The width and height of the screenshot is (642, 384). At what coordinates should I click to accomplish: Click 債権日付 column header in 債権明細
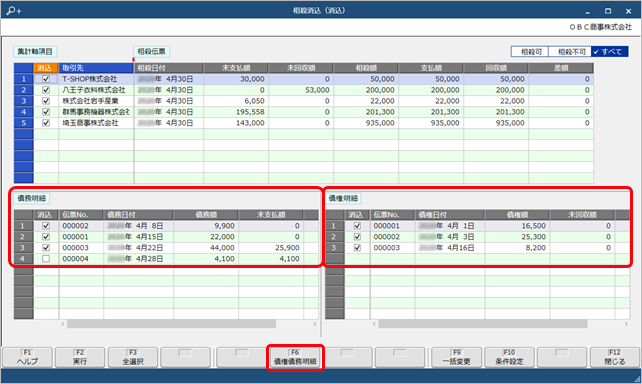(x=450, y=215)
